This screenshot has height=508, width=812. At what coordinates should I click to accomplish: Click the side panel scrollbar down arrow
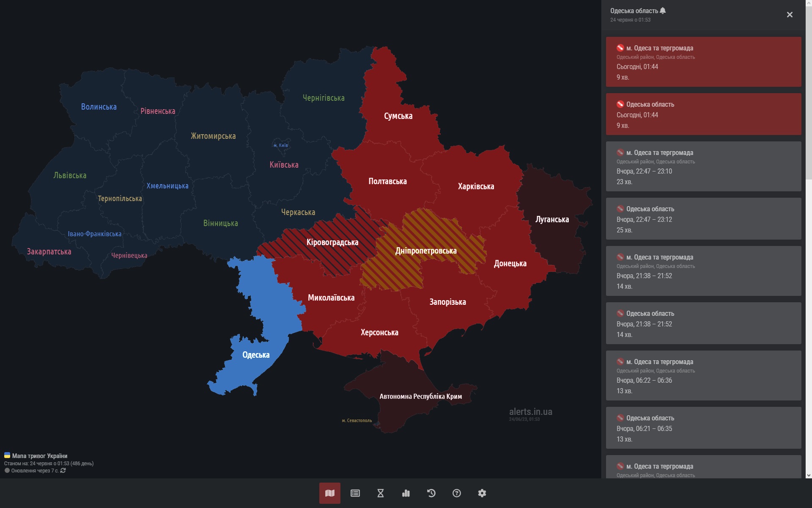coord(809,475)
